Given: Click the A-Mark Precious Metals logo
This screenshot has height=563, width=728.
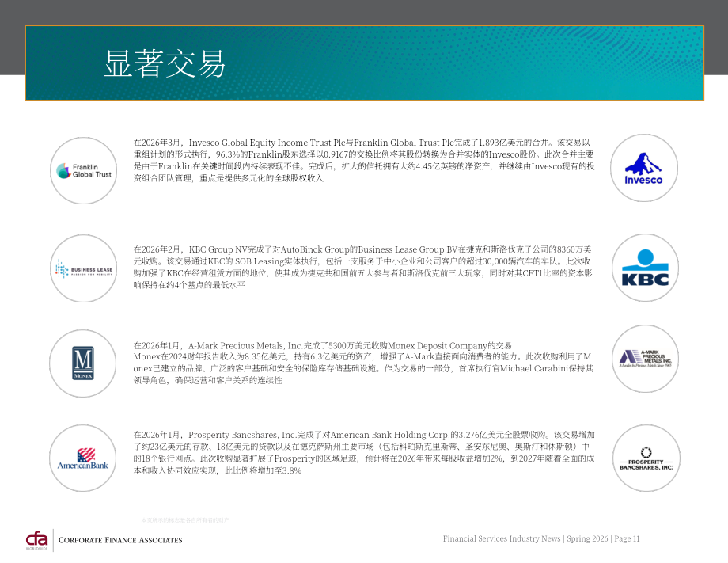Looking at the screenshot, I should (x=646, y=359).
